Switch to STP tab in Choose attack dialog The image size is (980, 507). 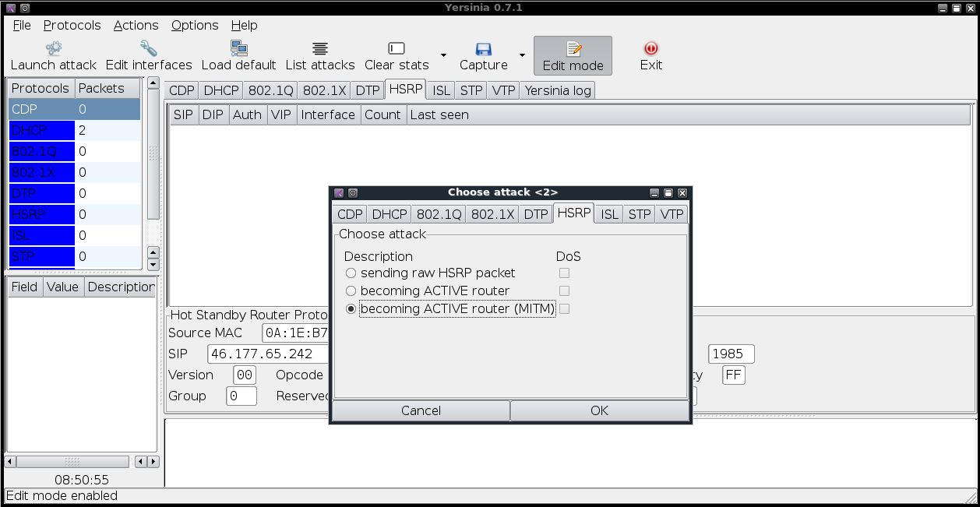tap(640, 214)
